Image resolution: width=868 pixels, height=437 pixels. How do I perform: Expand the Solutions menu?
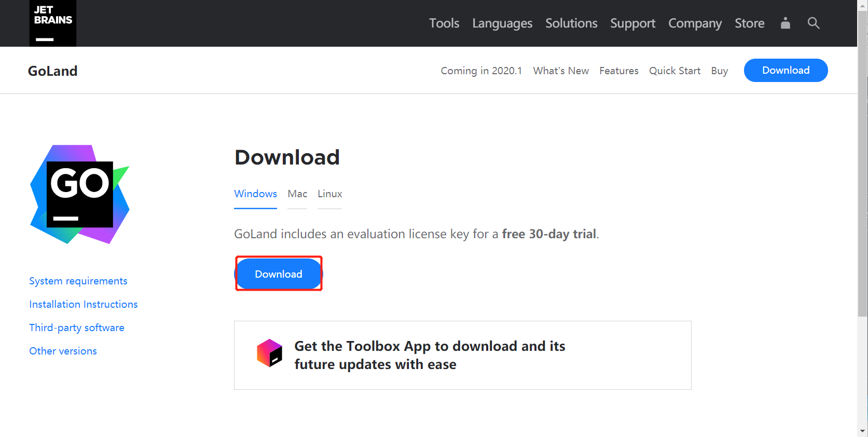[571, 23]
